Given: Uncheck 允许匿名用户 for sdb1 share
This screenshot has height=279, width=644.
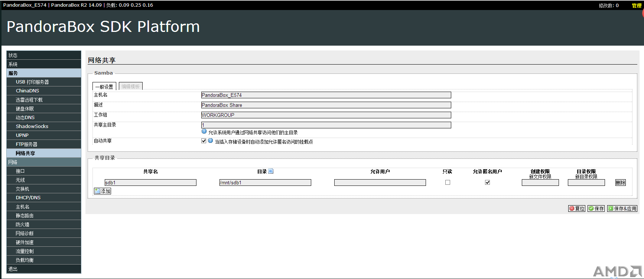Looking at the screenshot, I should click(487, 182).
